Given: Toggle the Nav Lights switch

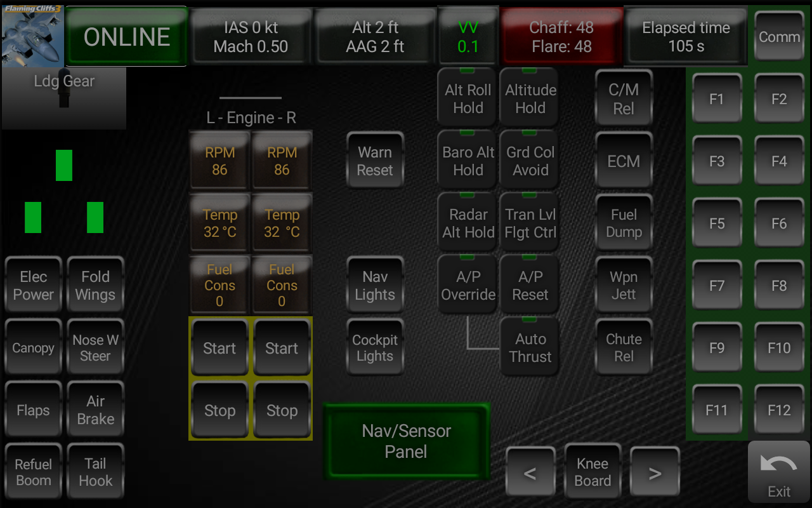Looking at the screenshot, I should (375, 286).
